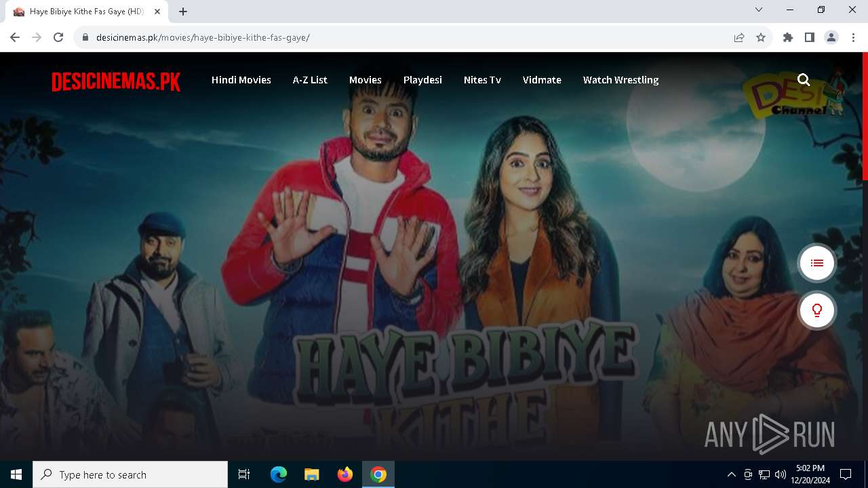The image size is (868, 488).
Task: Open File Explorer from taskbar
Action: tap(311, 474)
